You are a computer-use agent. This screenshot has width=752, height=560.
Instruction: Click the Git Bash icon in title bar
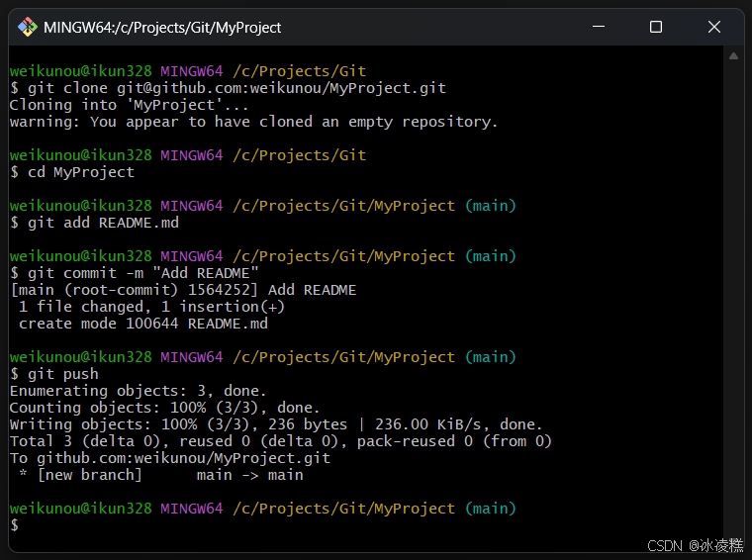point(28,28)
